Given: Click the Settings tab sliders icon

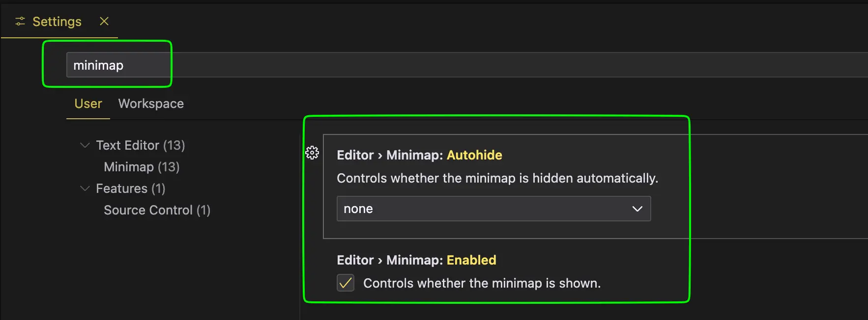Looking at the screenshot, I should click(20, 21).
